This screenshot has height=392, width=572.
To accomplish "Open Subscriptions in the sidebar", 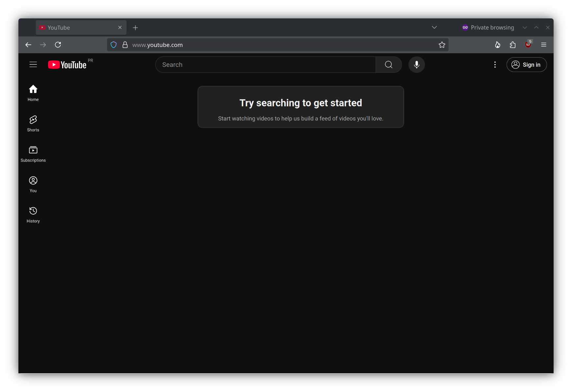I will pyautogui.click(x=33, y=154).
